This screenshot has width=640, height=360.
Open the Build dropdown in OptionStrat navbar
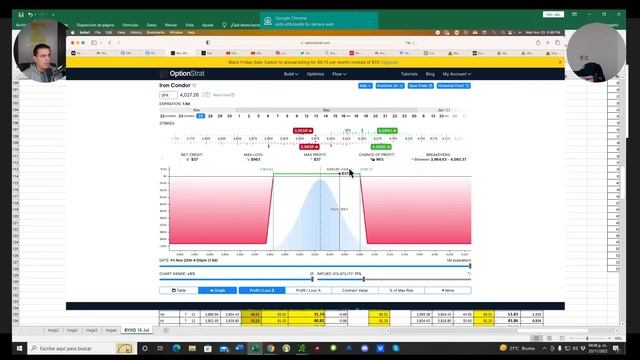291,74
